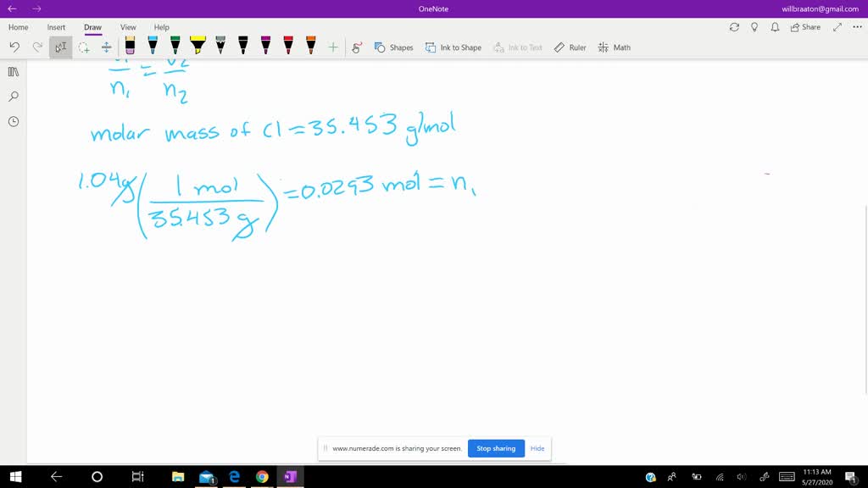Click Stop sharing button
Viewport: 868px width, 488px height.
496,449
